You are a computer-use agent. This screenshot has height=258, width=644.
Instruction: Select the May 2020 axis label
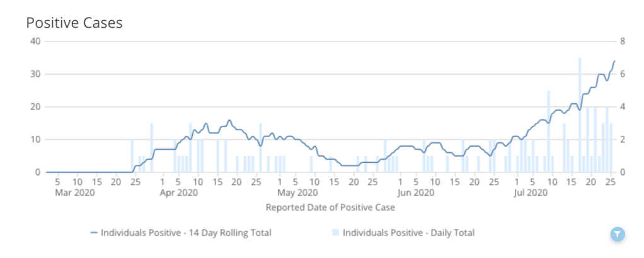pyautogui.click(x=297, y=193)
